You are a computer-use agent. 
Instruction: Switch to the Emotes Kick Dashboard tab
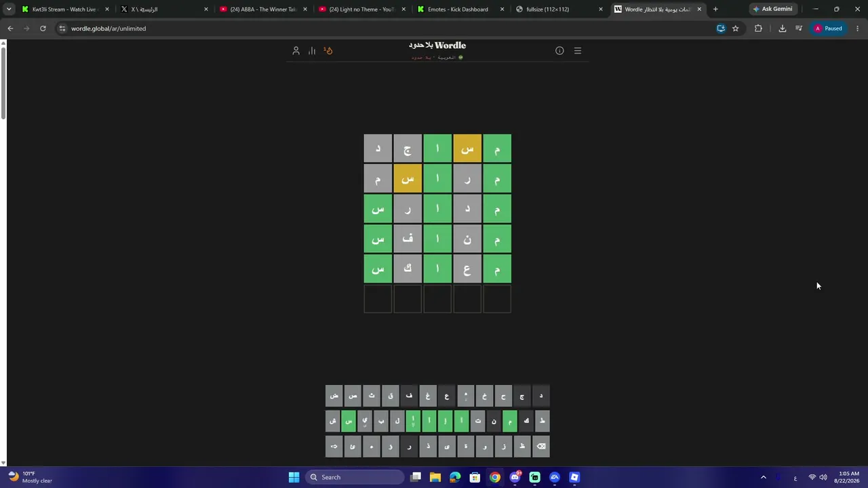click(460, 9)
